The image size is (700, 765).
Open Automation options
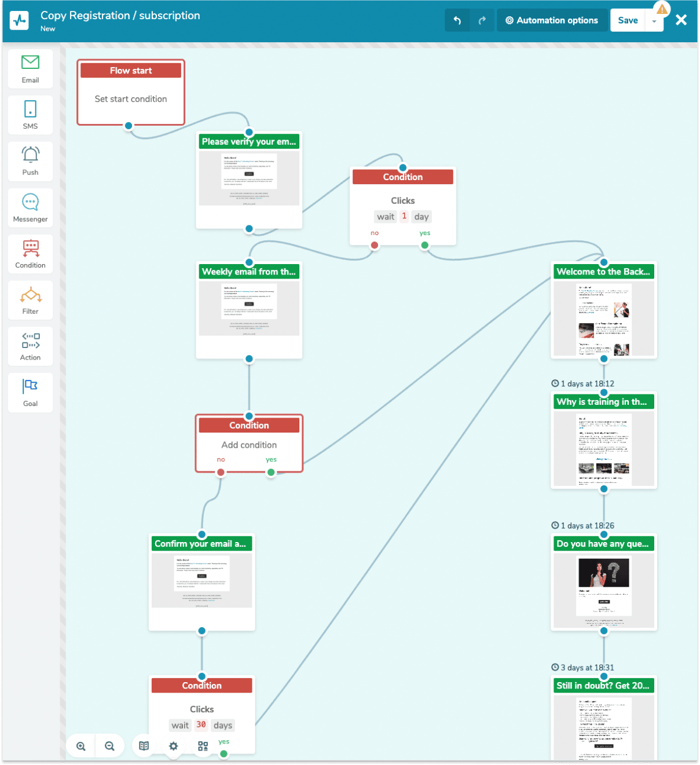tap(552, 20)
